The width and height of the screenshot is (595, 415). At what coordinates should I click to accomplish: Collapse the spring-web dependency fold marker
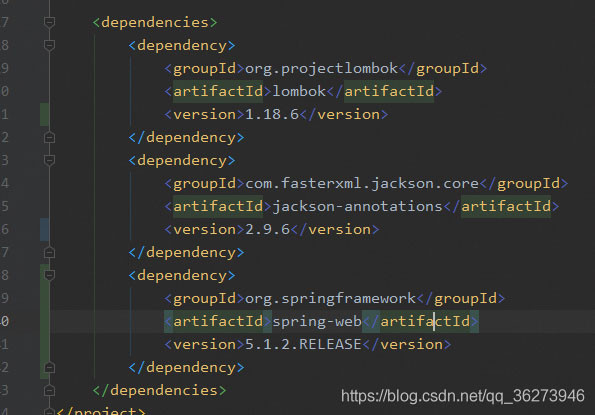click(x=49, y=275)
